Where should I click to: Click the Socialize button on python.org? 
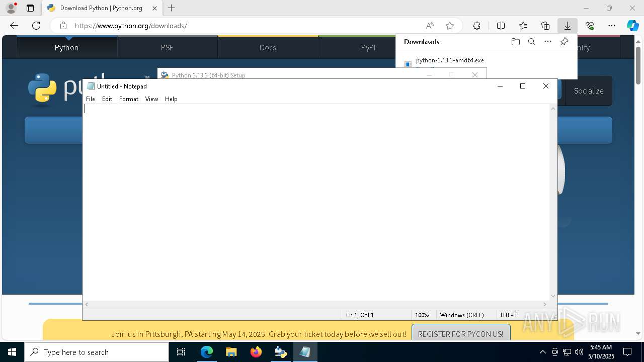[589, 91]
